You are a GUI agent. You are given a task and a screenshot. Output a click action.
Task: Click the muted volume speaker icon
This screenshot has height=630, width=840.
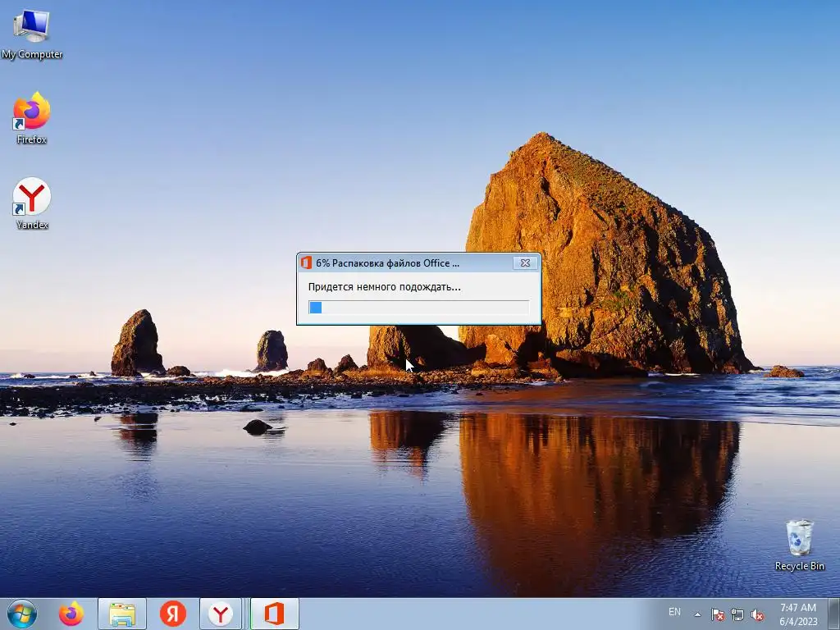(757, 614)
